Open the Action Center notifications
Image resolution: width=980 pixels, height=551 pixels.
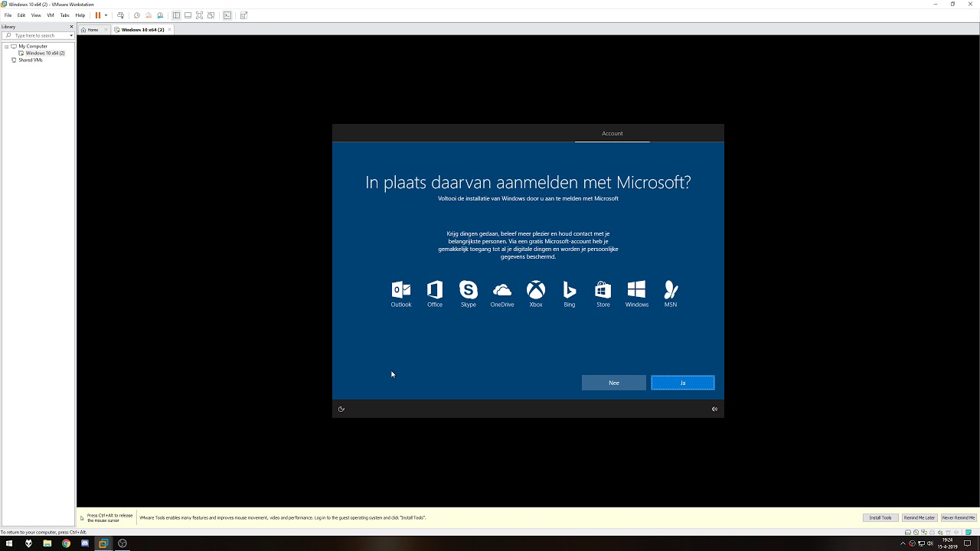pos(968,543)
